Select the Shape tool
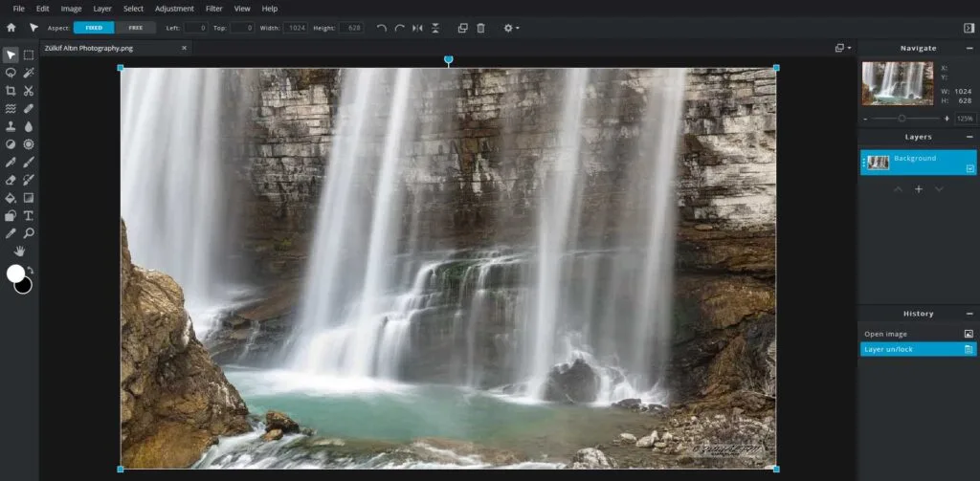 tap(11, 216)
